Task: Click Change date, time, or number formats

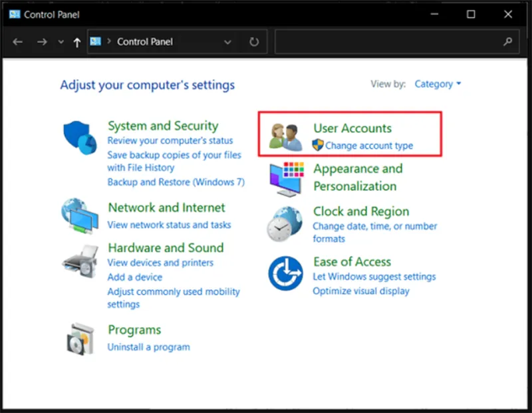Action: pos(375,233)
